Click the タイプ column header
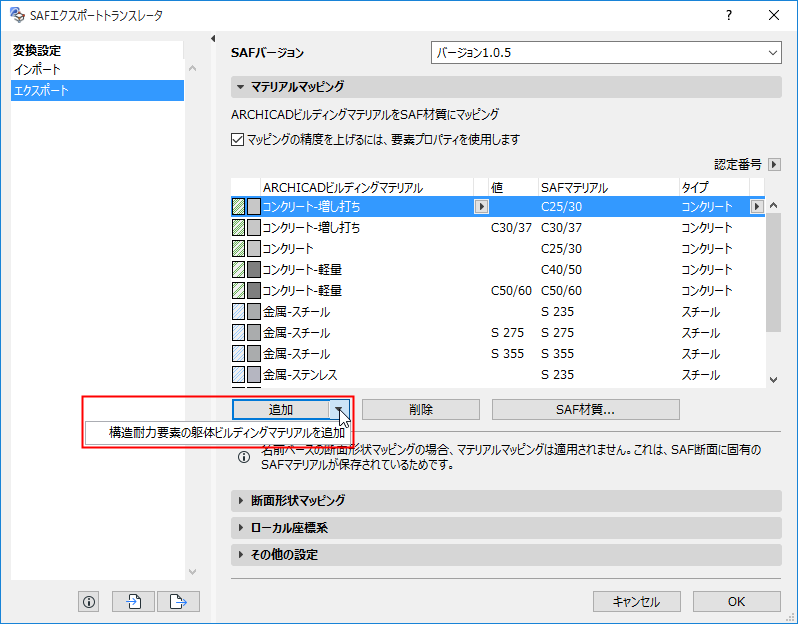 (x=715, y=187)
